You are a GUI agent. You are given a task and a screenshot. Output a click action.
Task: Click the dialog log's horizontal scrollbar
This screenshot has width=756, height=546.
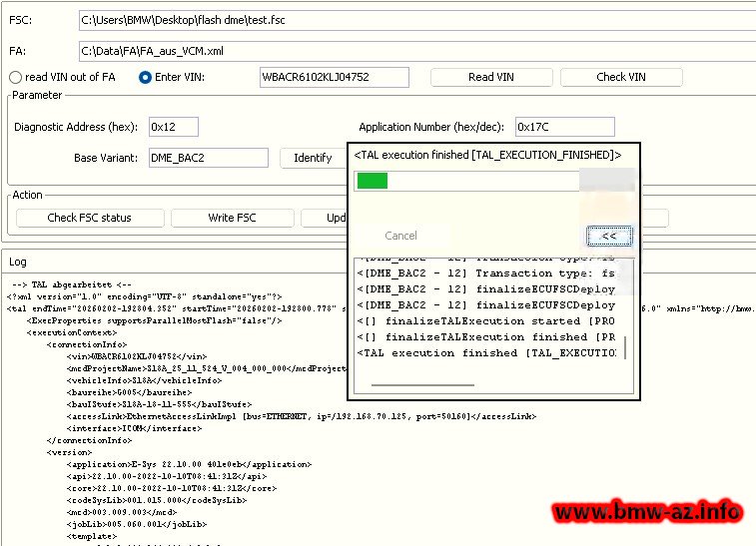(x=407, y=382)
